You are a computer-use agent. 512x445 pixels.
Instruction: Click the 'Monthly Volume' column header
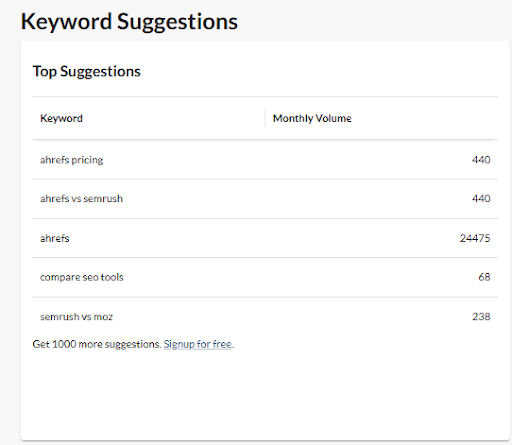[x=312, y=118]
